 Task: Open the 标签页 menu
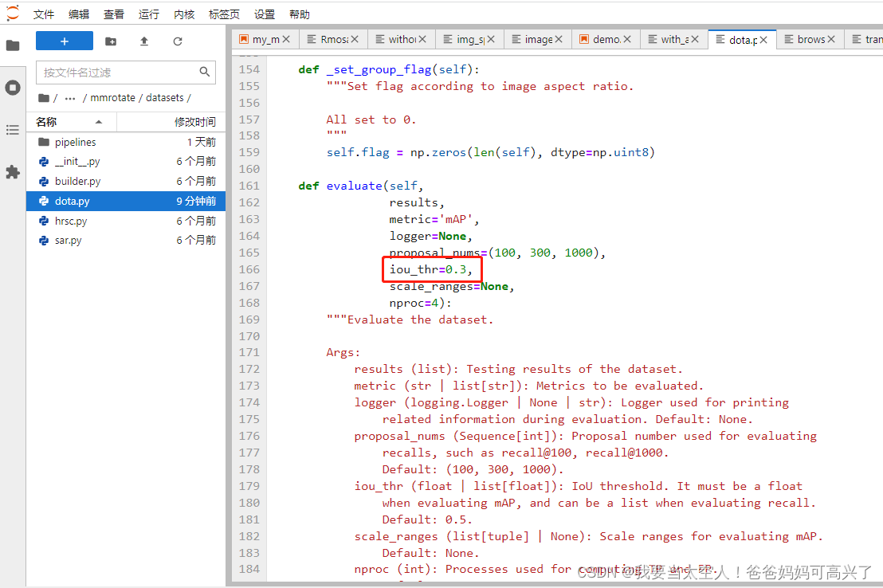(224, 14)
